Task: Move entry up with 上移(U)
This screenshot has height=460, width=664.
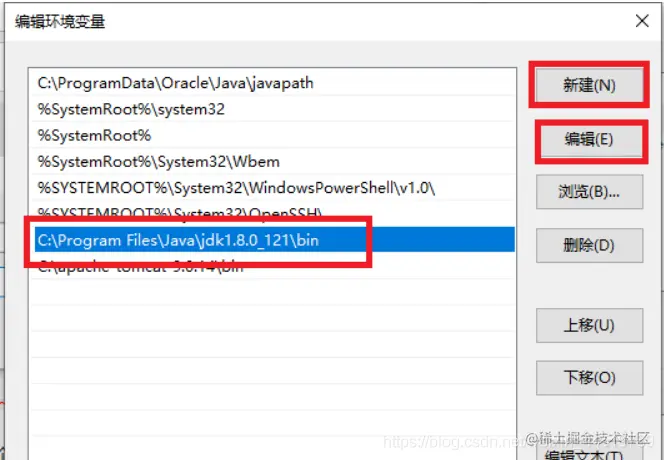Action: 589,325
